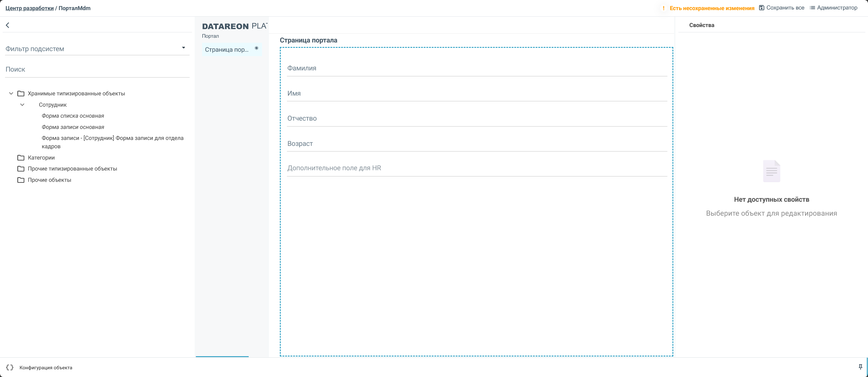This screenshot has width=868, height=377.
Task: Collapse the Сотрудник tree node
Action: tap(22, 105)
